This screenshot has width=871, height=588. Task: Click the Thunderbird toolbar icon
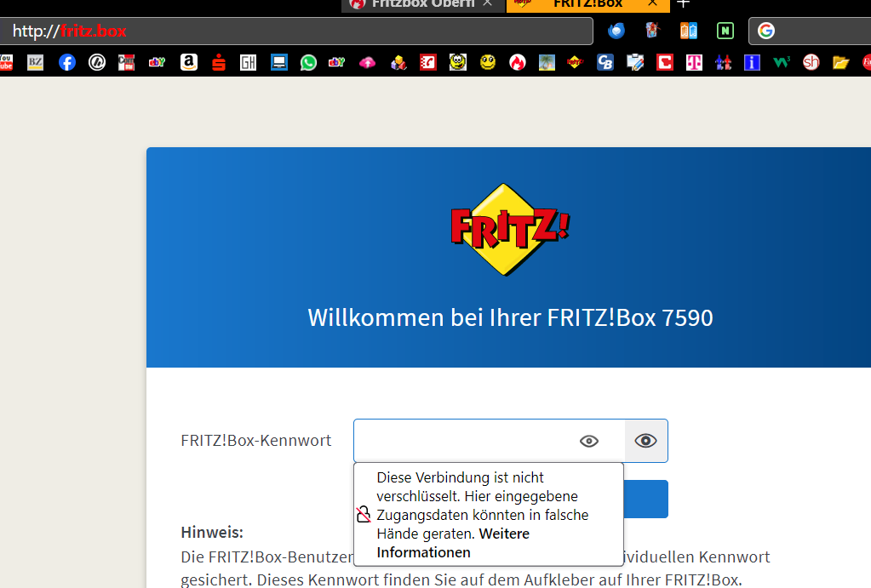(616, 31)
